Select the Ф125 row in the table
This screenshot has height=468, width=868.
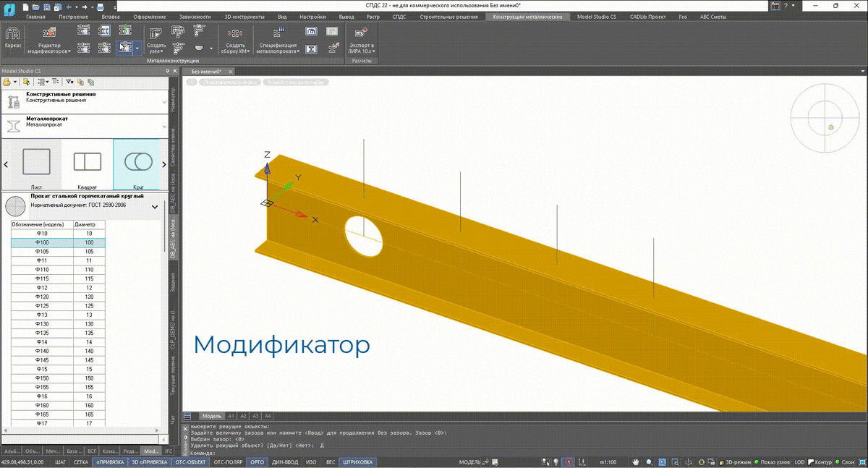tap(58, 305)
